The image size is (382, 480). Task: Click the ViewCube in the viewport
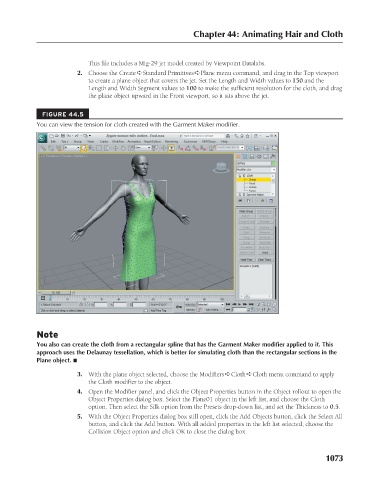coord(221,168)
